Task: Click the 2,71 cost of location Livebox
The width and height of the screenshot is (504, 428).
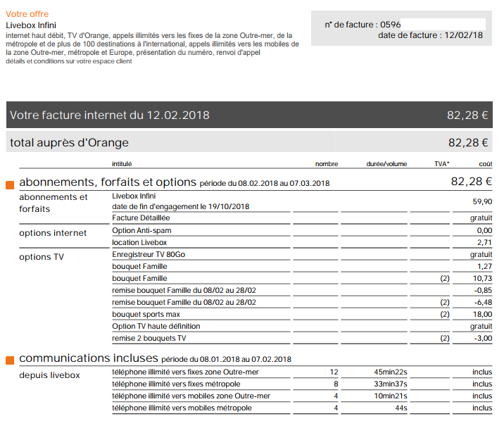Action: pos(484,242)
